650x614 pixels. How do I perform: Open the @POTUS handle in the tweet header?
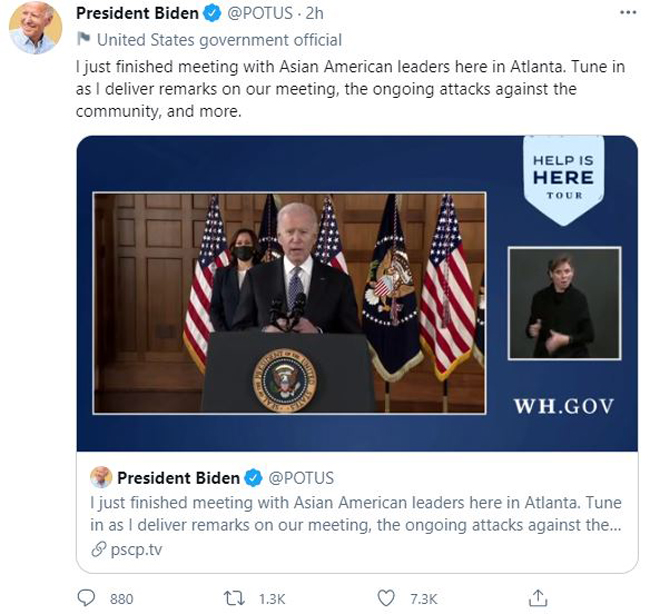point(260,13)
